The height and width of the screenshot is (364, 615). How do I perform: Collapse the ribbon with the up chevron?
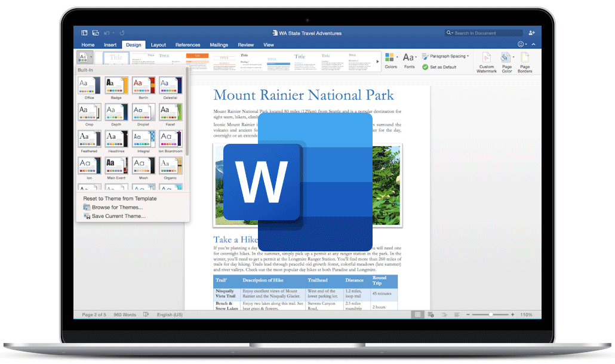click(533, 44)
